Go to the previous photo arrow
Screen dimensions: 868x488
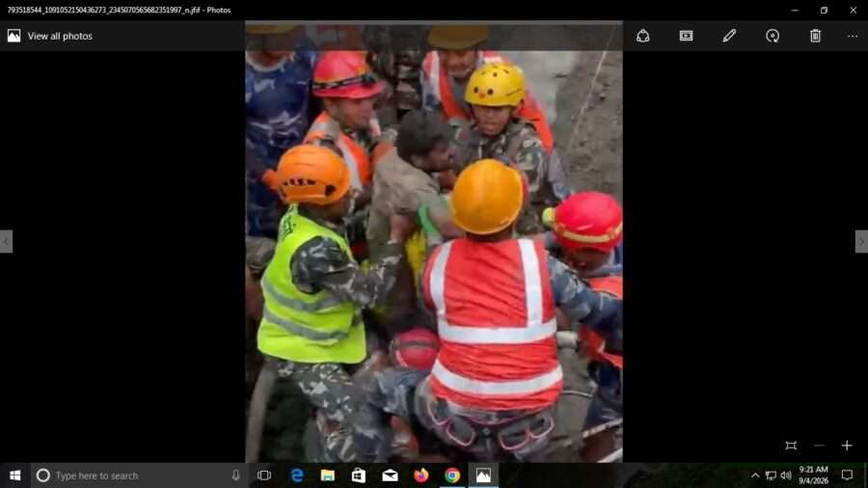6,242
